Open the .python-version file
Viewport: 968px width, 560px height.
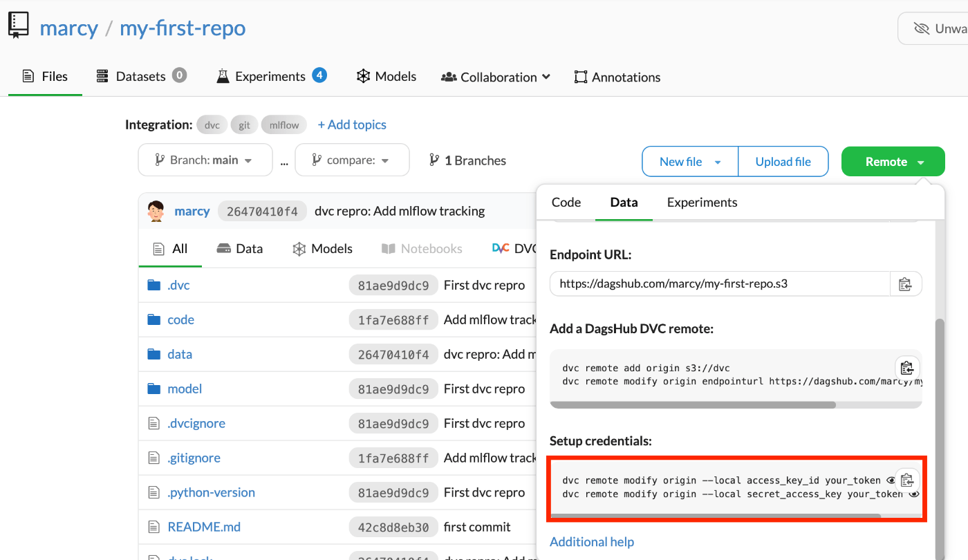click(x=211, y=492)
